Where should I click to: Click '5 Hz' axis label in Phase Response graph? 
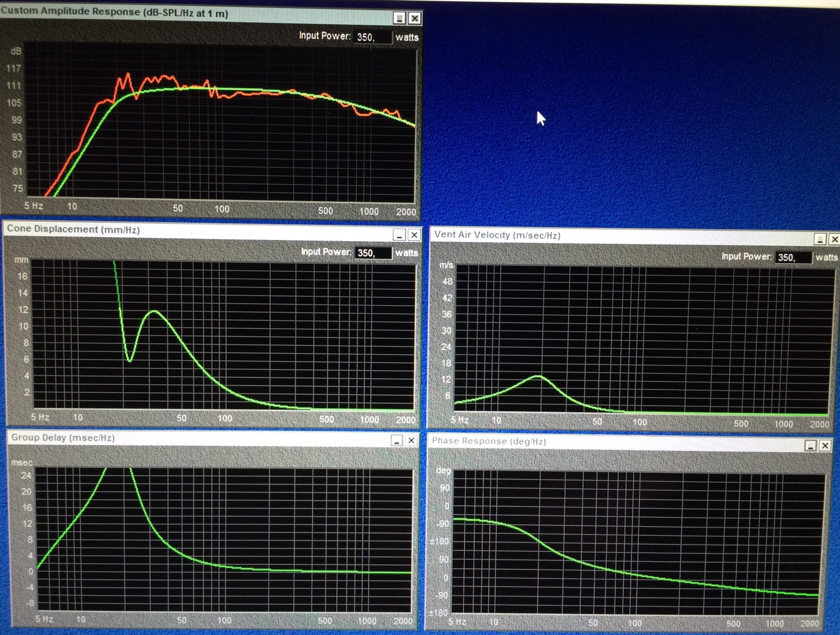pyautogui.click(x=457, y=622)
